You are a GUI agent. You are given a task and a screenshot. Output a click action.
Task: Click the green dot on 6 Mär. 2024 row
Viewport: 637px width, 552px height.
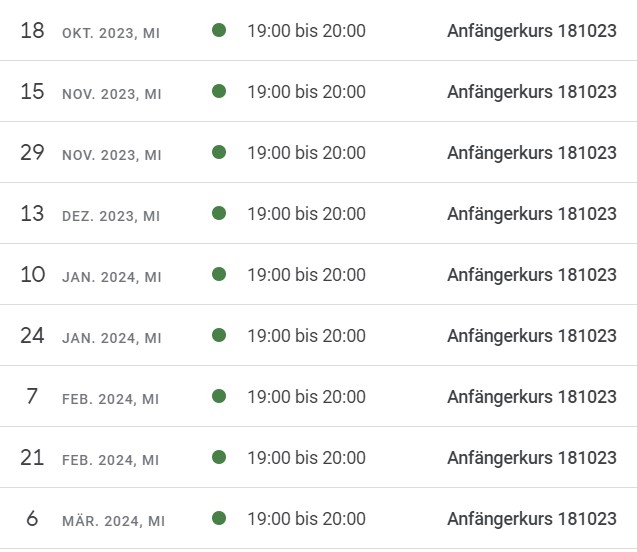[x=219, y=518]
